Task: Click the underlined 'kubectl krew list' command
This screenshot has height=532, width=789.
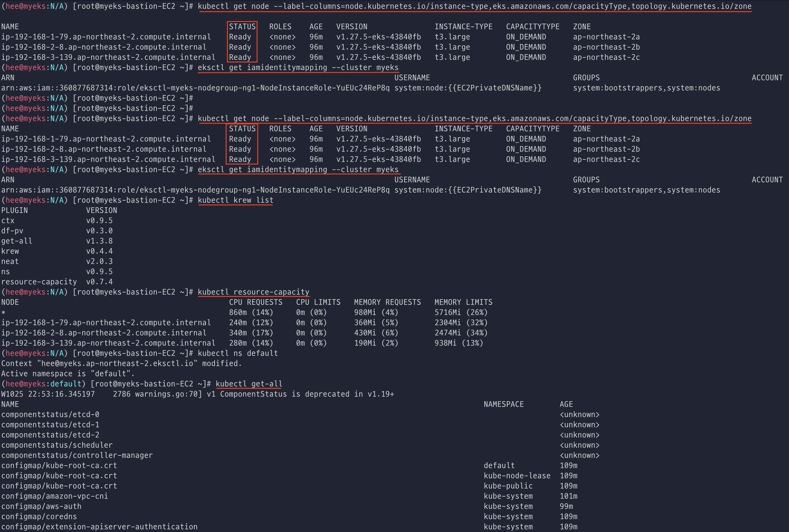Action: pyautogui.click(x=235, y=200)
